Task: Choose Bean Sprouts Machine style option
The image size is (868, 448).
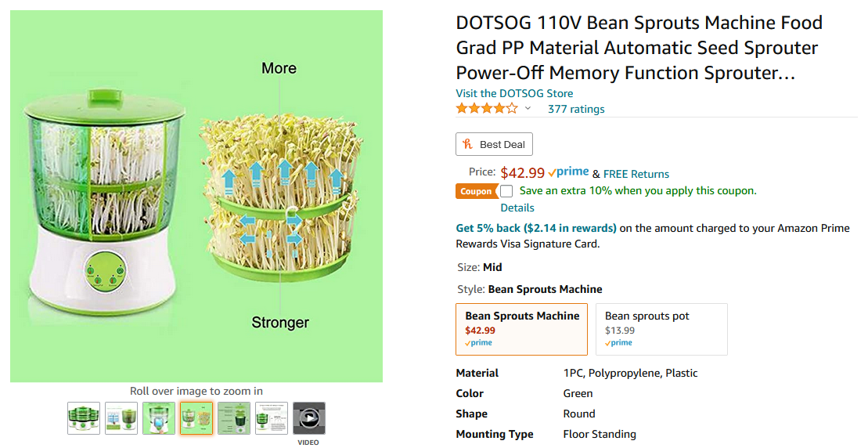Action: coord(521,329)
